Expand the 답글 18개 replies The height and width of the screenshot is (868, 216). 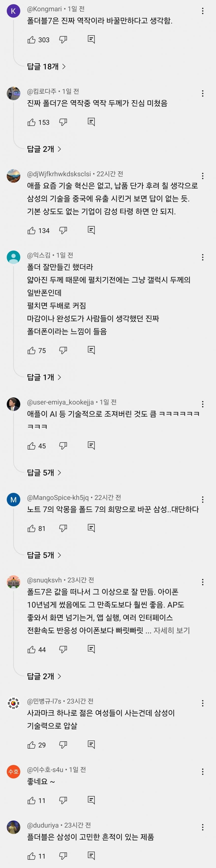46,67
